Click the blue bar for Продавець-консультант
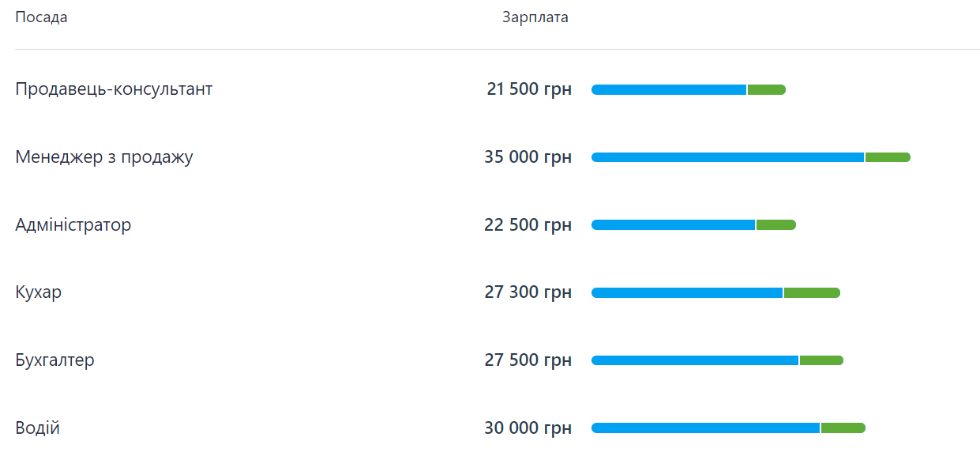This screenshot has height=452, width=980. pyautogui.click(x=669, y=90)
